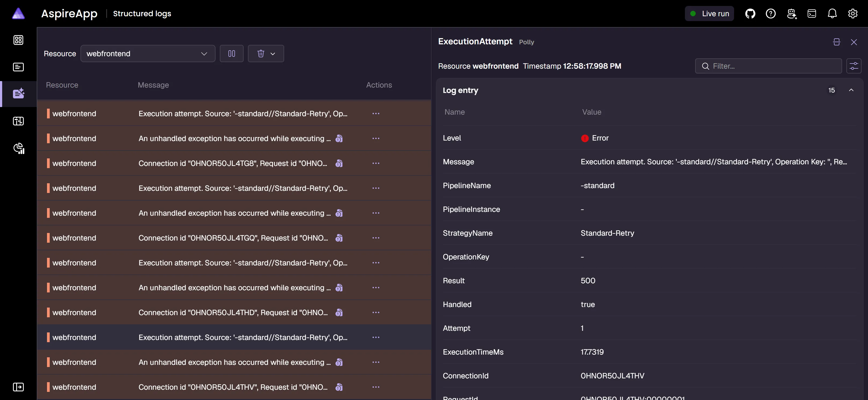This screenshot has width=868, height=400.
Task: Expand the sidebar navigation panel icon
Action: click(18, 387)
